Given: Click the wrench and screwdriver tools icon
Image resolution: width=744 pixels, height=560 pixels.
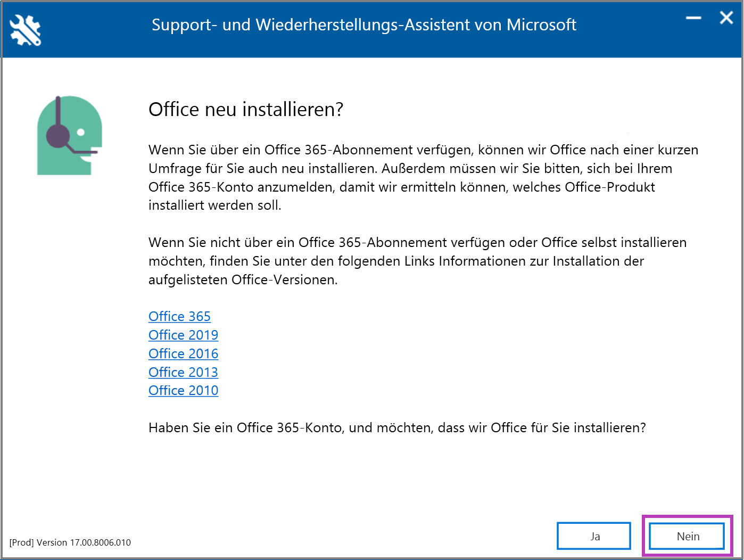Looking at the screenshot, I should click(x=25, y=30).
